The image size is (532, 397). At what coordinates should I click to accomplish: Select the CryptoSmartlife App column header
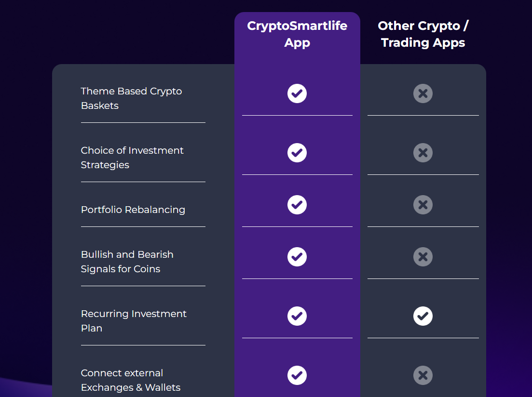297,34
